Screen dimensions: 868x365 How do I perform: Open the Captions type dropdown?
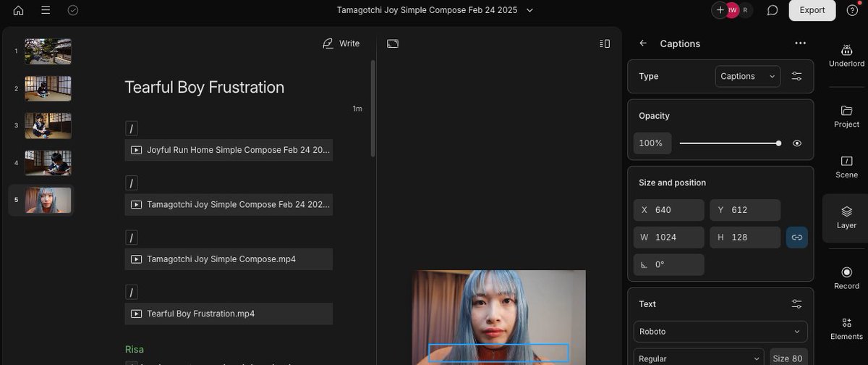[x=748, y=76]
